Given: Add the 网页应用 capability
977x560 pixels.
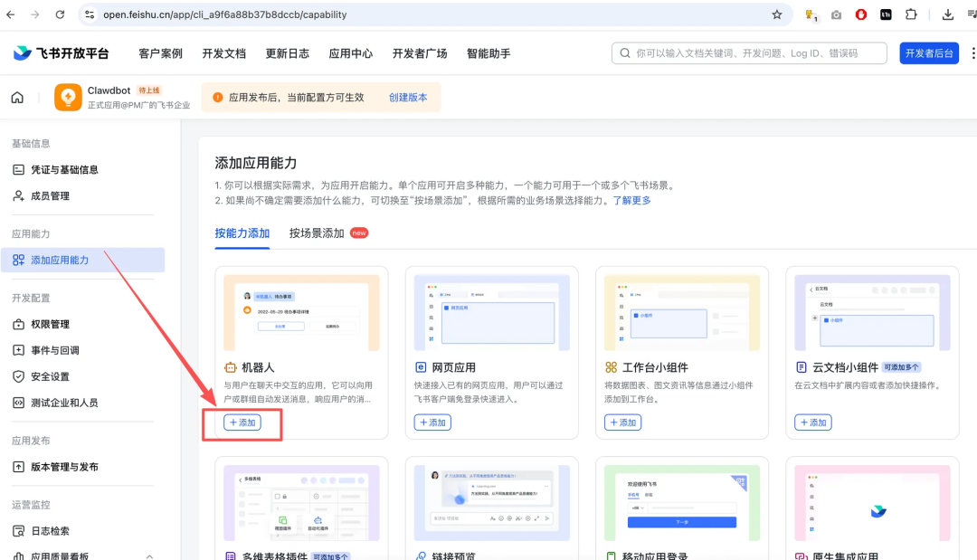Looking at the screenshot, I should tap(432, 422).
